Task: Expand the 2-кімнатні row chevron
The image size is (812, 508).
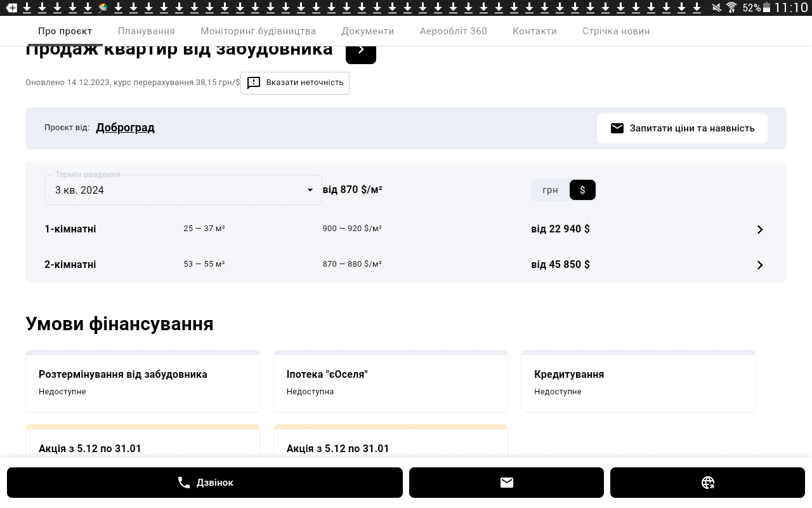Action: click(x=759, y=265)
